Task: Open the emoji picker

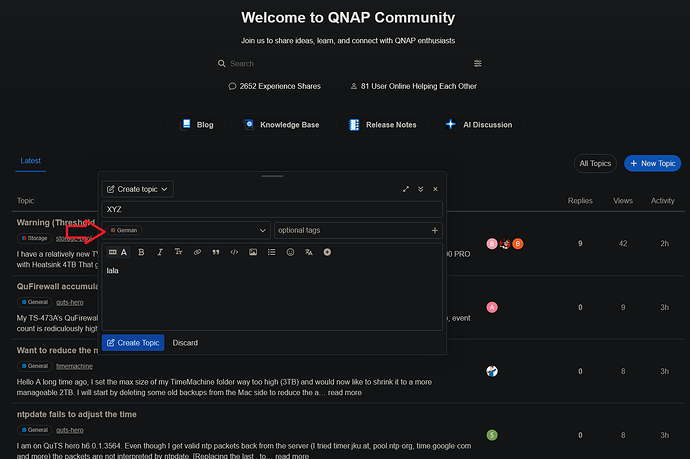Action: 290,252
